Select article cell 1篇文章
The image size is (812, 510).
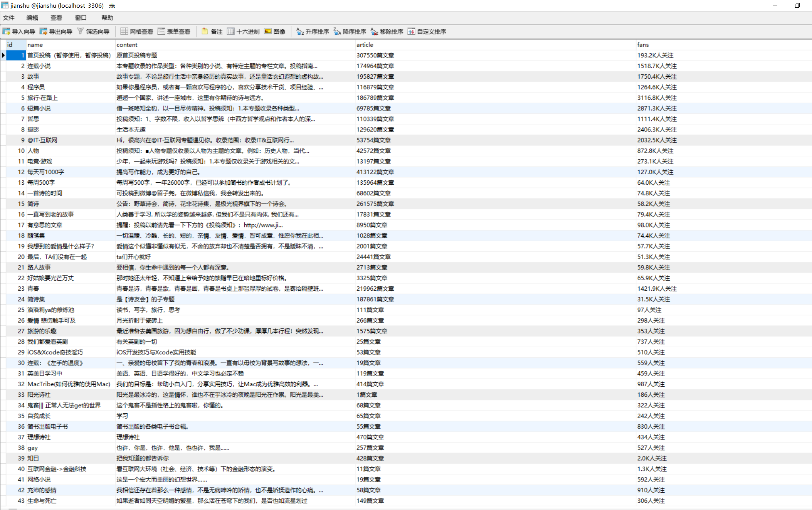[496, 395]
